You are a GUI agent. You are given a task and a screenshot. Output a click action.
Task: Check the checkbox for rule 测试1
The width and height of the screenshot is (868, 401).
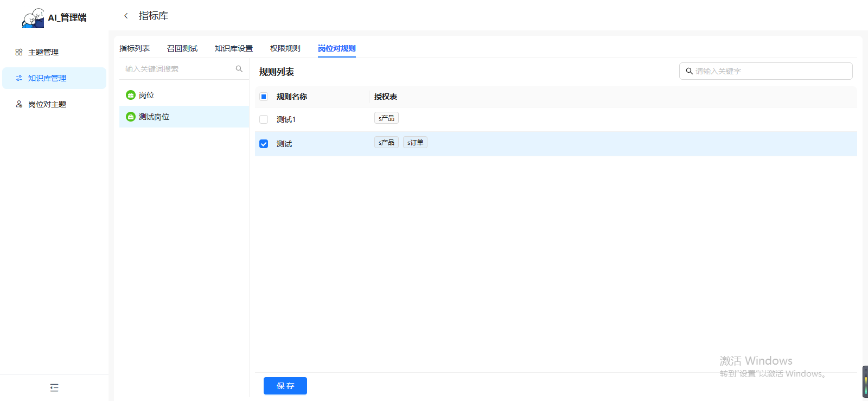click(264, 119)
